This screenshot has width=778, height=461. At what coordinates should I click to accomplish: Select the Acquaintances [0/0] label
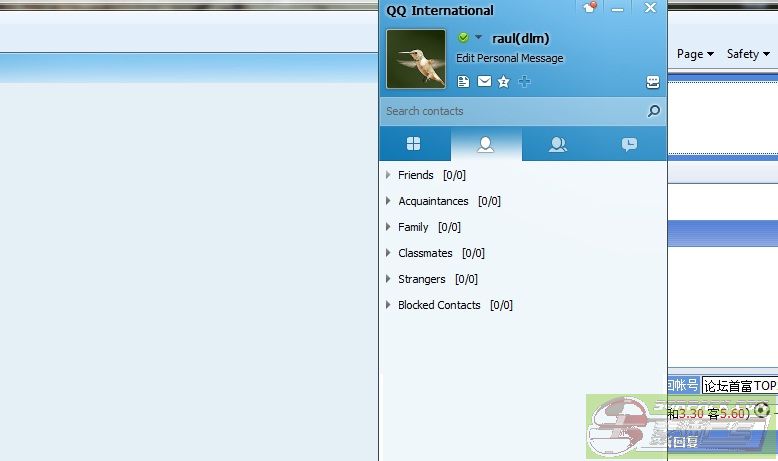(x=450, y=201)
